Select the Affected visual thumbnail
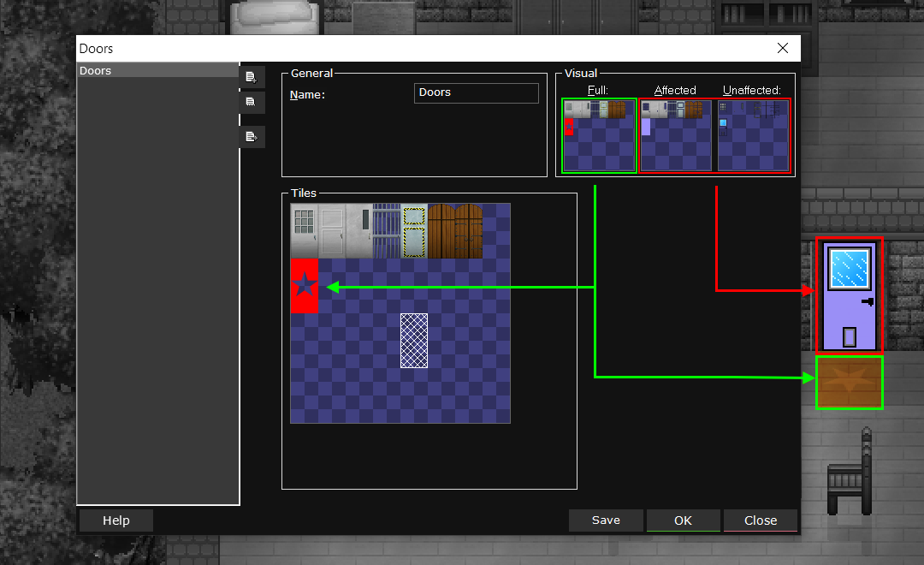 coord(676,135)
